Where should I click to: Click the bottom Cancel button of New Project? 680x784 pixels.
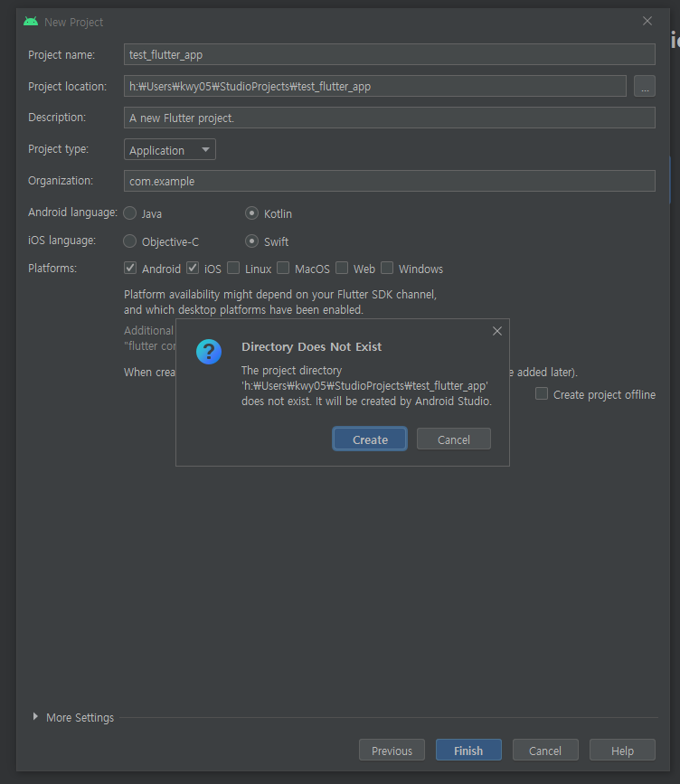545,750
